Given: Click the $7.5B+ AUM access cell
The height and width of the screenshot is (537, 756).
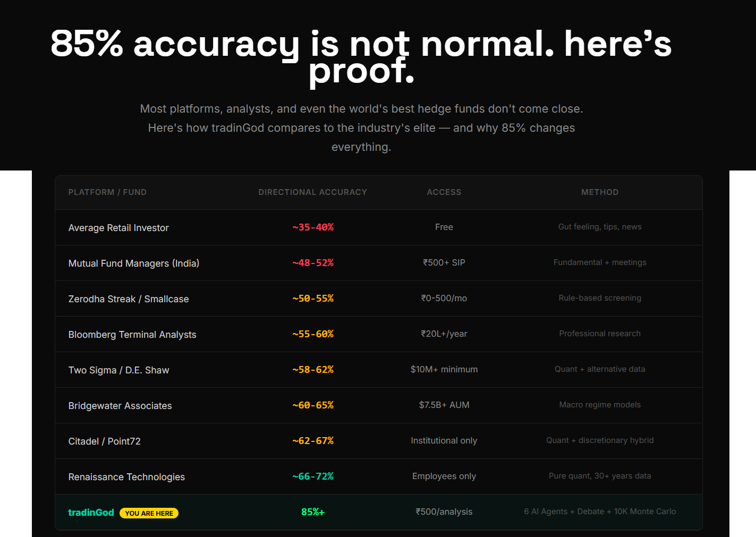Looking at the screenshot, I should [444, 405].
